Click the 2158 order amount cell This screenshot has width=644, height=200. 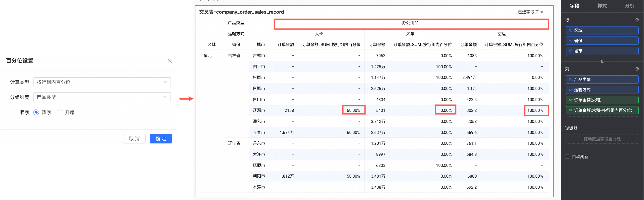[289, 110]
